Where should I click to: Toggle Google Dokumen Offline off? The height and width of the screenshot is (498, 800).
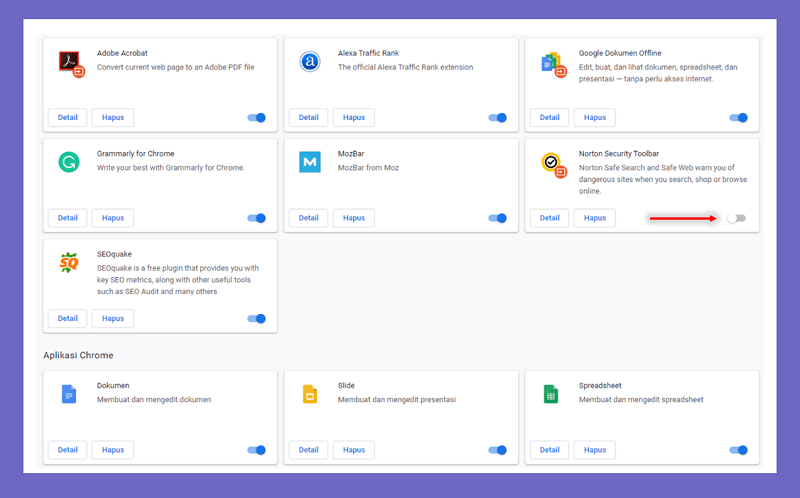[x=738, y=118]
